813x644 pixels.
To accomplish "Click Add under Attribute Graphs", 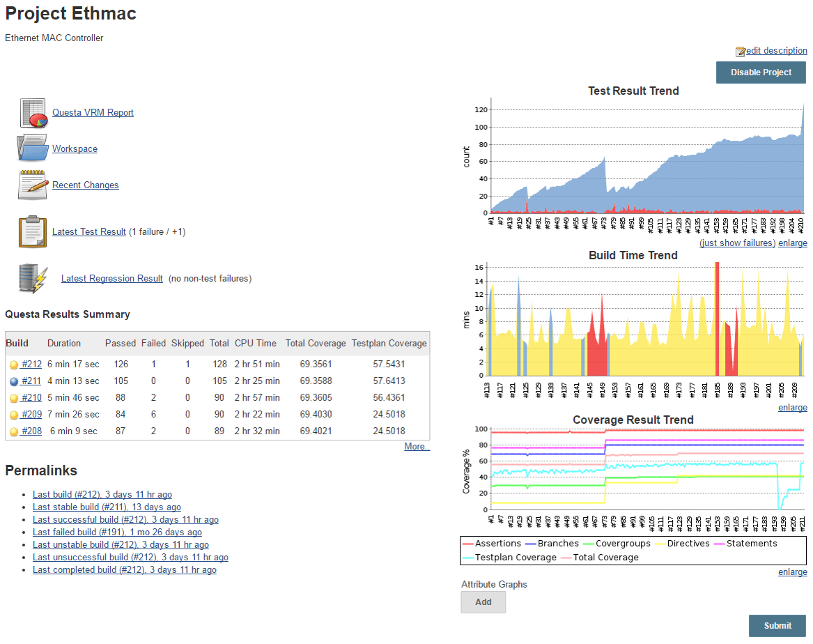I will [483, 601].
